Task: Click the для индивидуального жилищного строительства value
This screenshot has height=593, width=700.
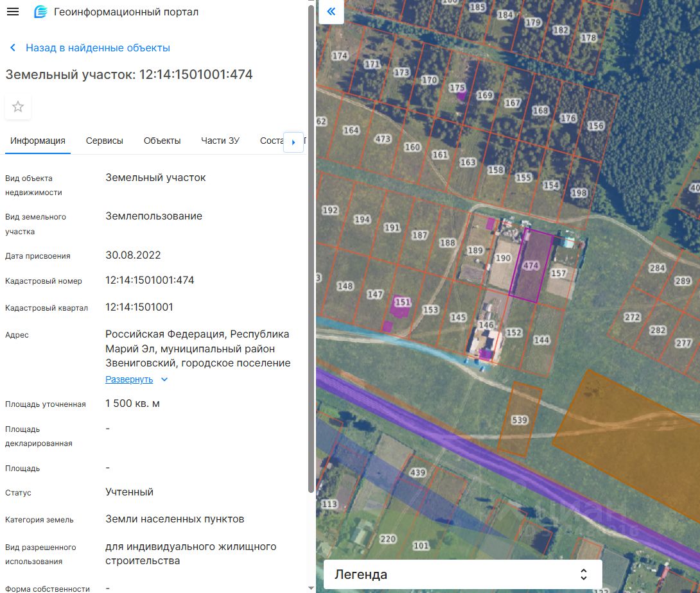Action: pyautogui.click(x=191, y=554)
